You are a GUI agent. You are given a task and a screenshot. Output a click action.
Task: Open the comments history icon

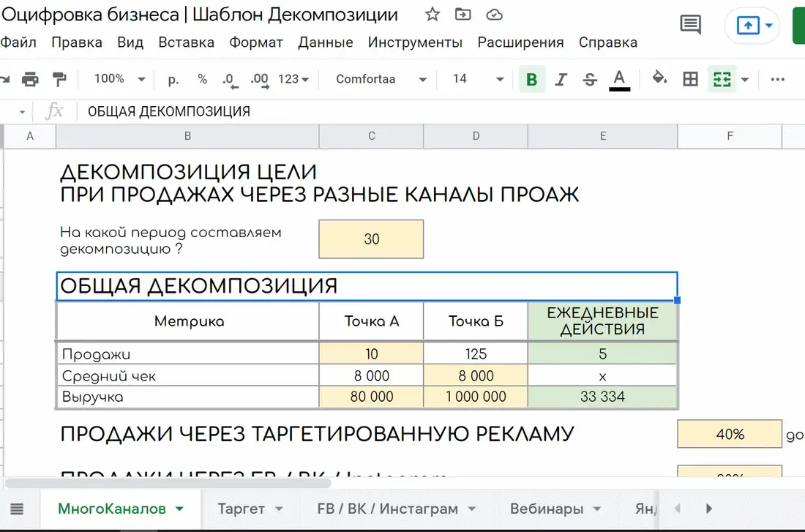(x=690, y=24)
